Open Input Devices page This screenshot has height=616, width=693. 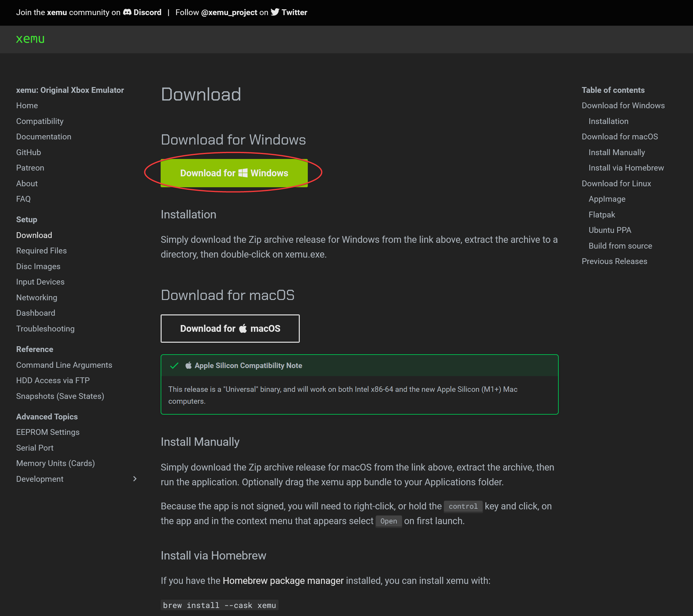pyautogui.click(x=40, y=282)
